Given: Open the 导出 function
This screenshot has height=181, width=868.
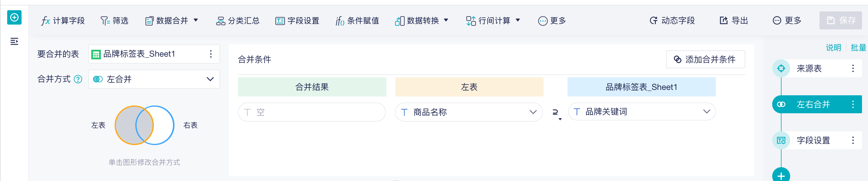Looking at the screenshot, I should (734, 20).
